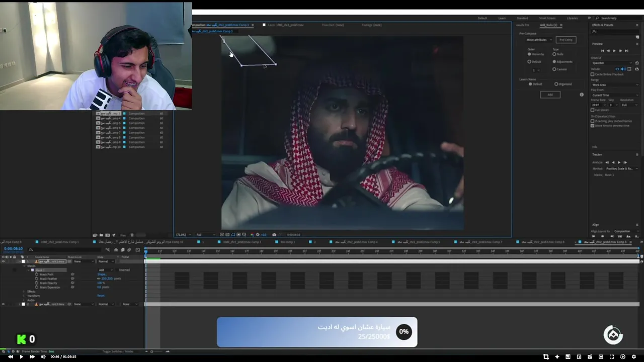Toggle include overlays icon in Preview

click(629, 69)
